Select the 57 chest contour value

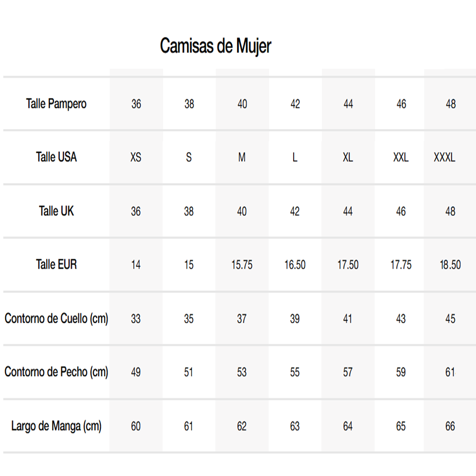tap(348, 372)
